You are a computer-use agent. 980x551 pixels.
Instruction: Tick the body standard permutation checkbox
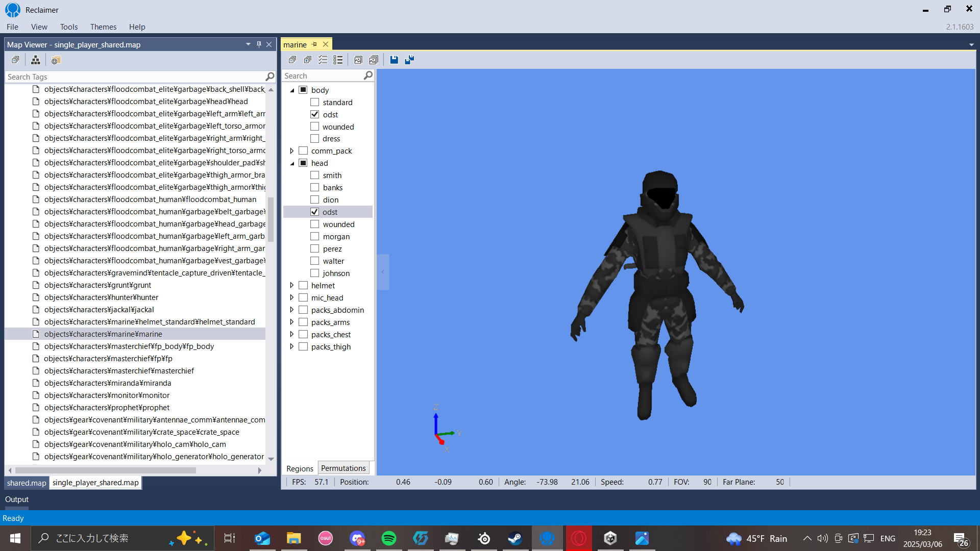pyautogui.click(x=315, y=102)
